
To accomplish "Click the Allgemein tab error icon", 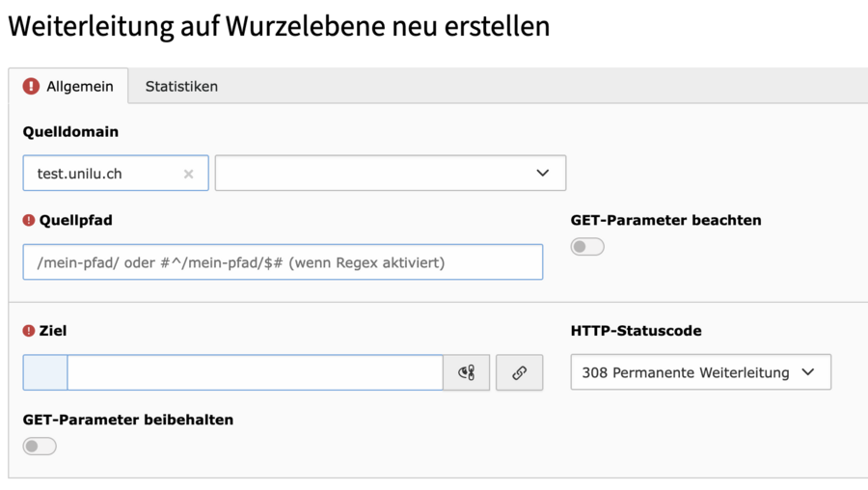I will (31, 87).
